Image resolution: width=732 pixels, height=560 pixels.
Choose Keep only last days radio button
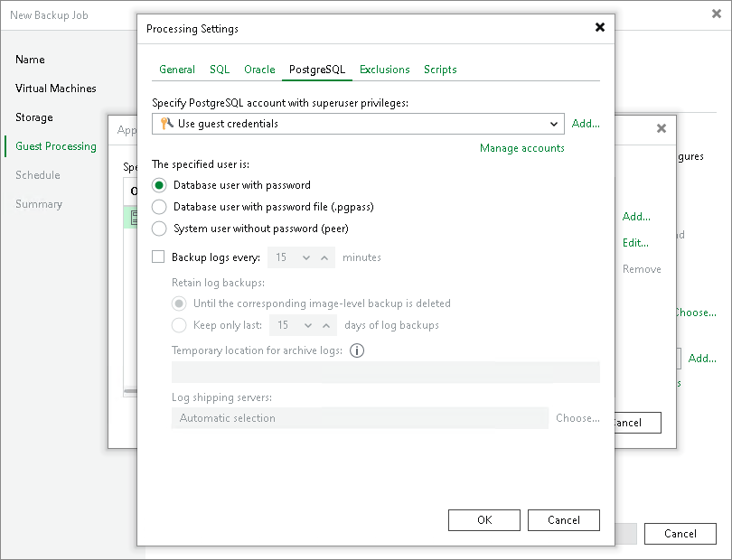[x=179, y=325]
